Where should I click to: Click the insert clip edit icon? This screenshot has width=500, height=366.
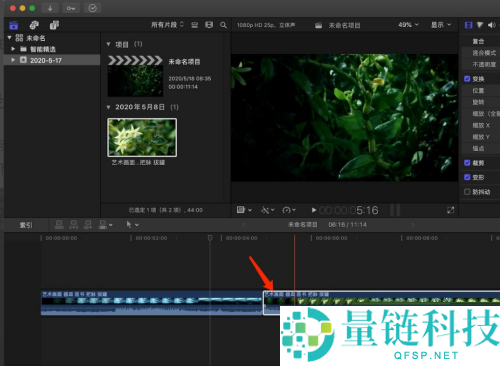[73, 225]
